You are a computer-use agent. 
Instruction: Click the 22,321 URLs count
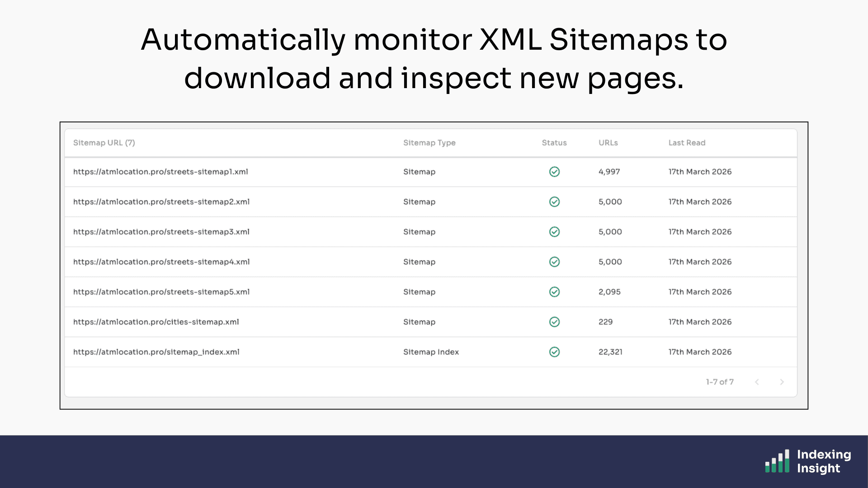[610, 352]
